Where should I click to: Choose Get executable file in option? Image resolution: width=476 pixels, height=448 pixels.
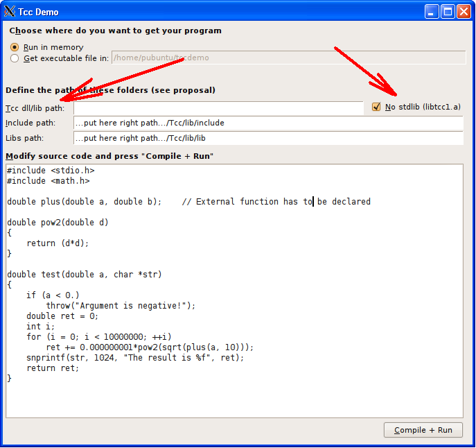tap(15, 58)
